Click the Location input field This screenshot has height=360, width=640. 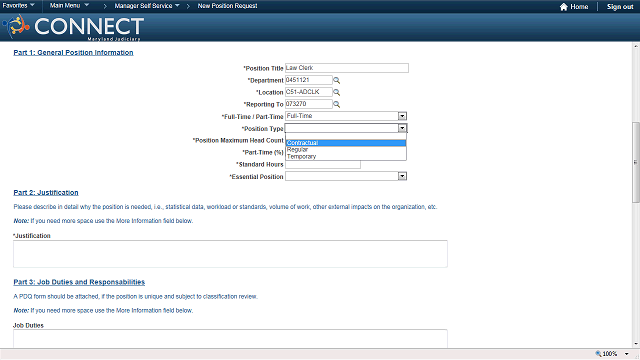click(x=309, y=92)
